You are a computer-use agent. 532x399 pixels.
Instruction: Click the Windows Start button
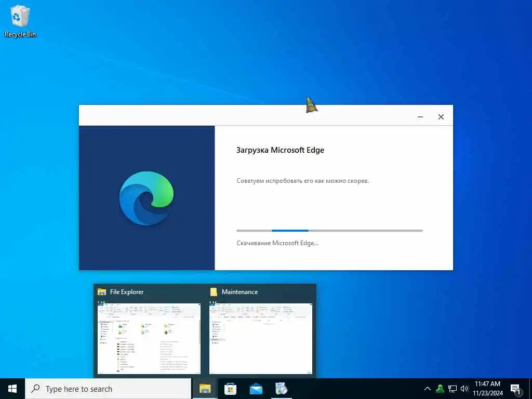click(x=12, y=389)
